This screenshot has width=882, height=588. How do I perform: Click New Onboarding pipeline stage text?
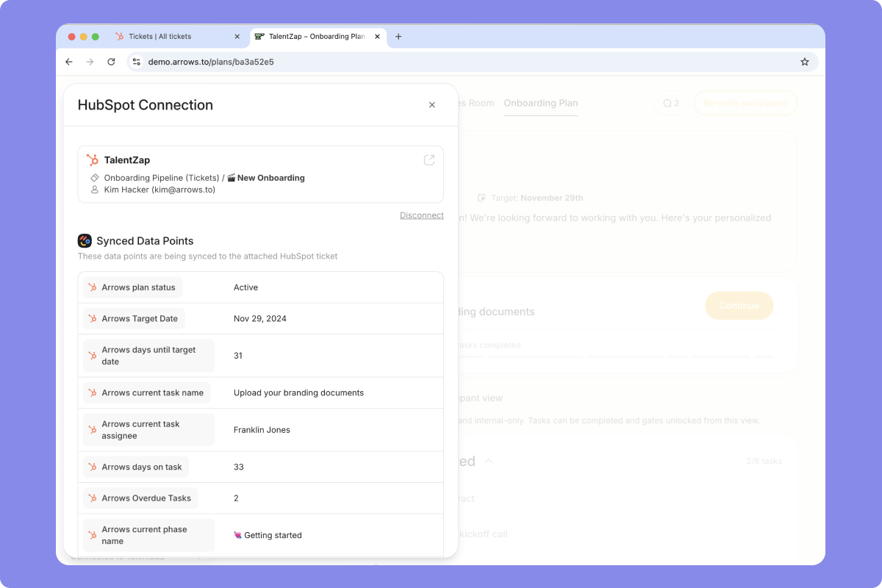(x=270, y=178)
